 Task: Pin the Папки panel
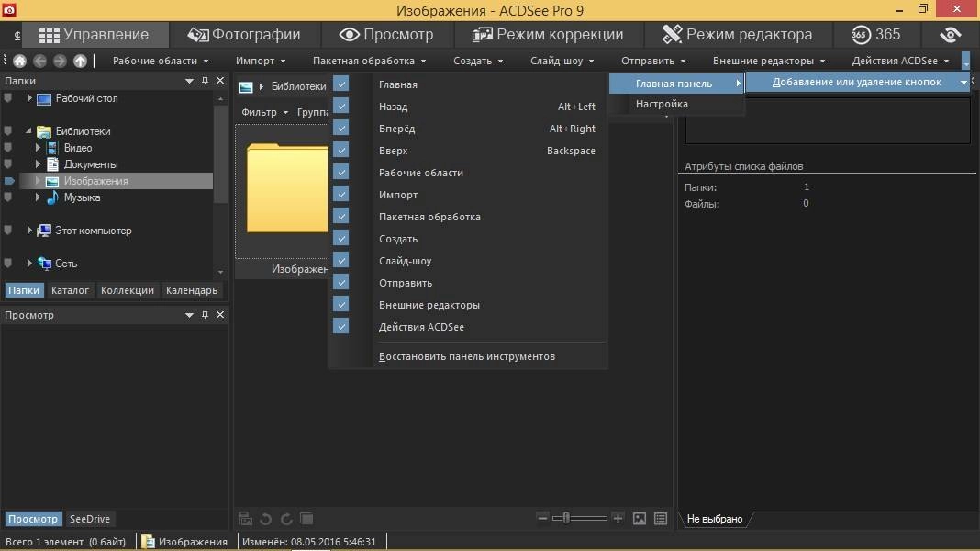[205, 81]
